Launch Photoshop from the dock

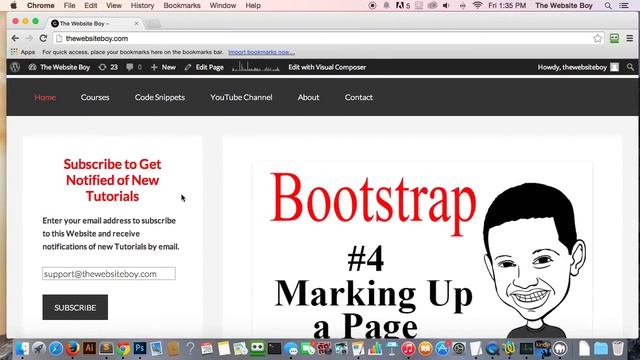pyautogui.click(x=140, y=348)
